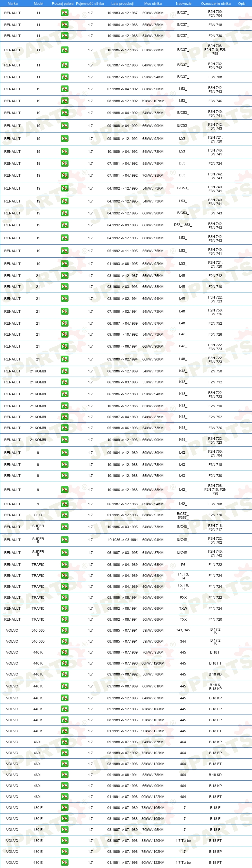This screenshot has height=868, width=252.
Task: Click fuel icon in Renault 19 F2N 724 row
Action: 65,163
